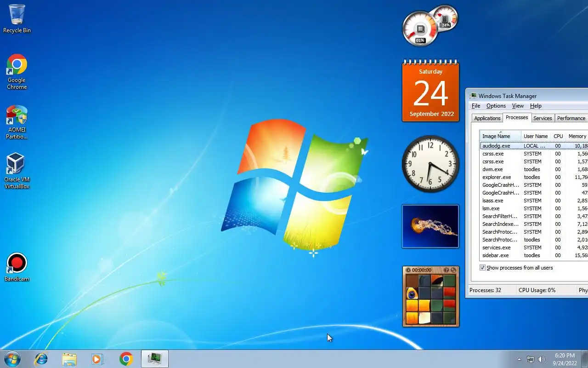Image resolution: width=588 pixels, height=368 pixels.
Task: Launch Internet Explorer from the taskbar
Action: click(x=41, y=359)
